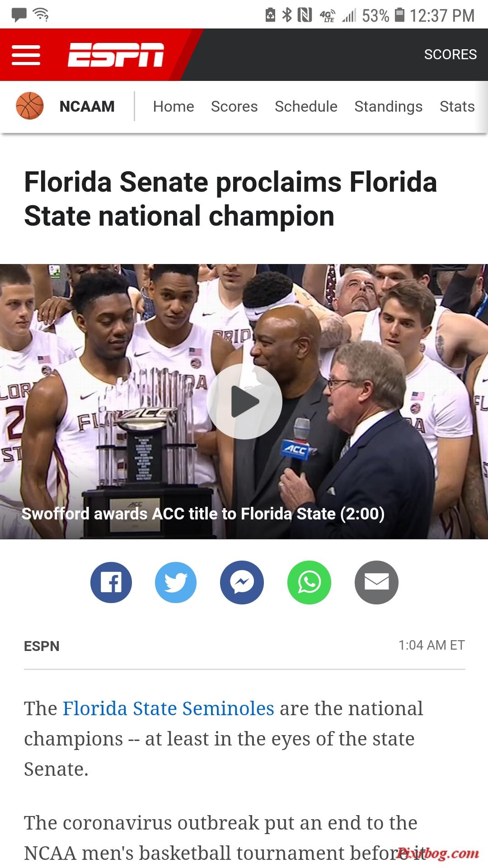
Task: Play the Swofford ACC title video
Action: coord(244,401)
